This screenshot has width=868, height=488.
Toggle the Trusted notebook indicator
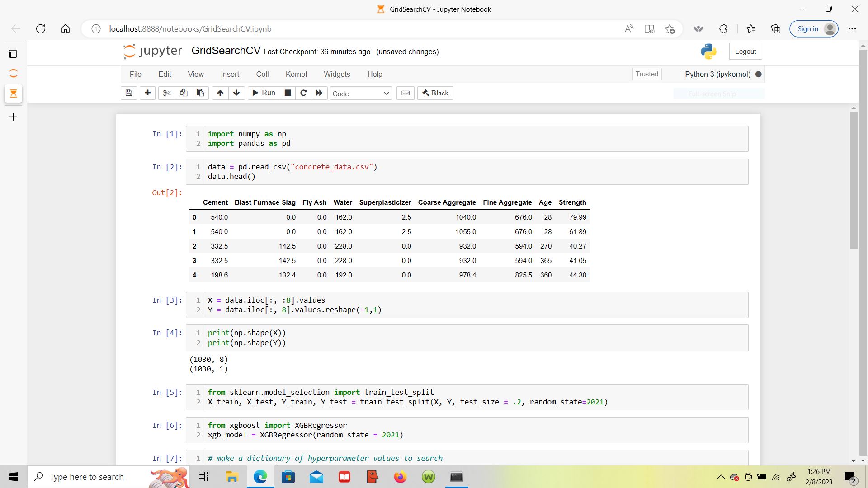click(646, 74)
